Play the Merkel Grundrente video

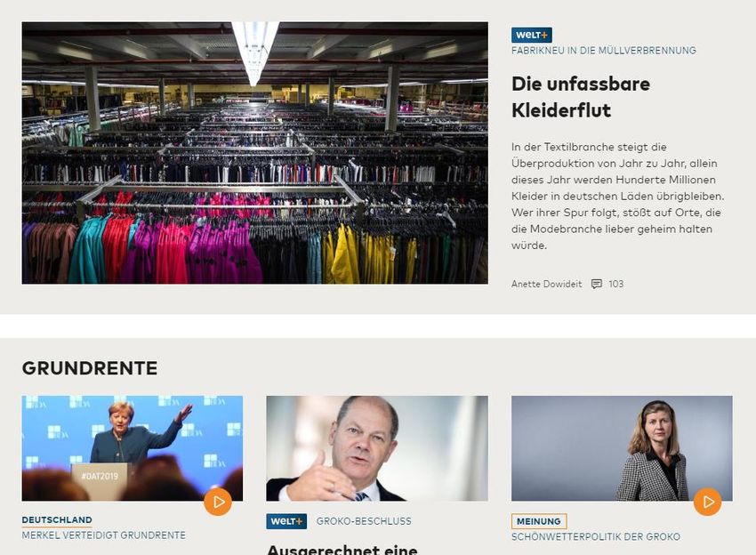(x=218, y=502)
